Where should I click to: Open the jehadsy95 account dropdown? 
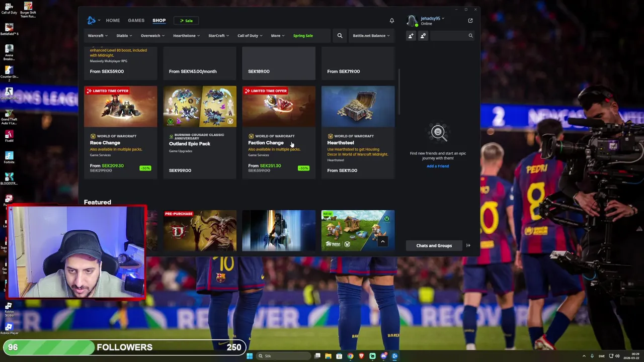[432, 19]
